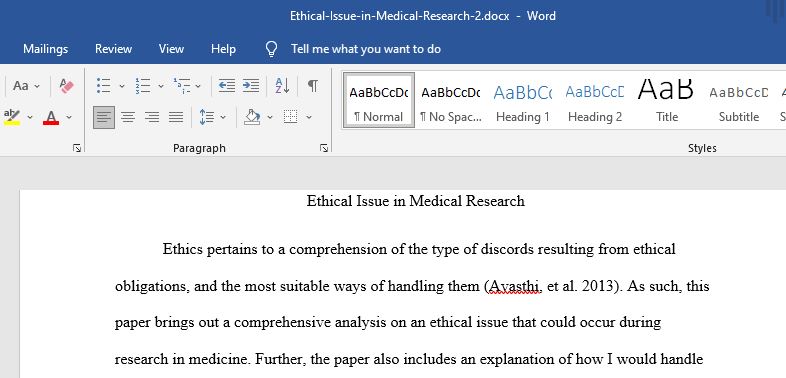Open the Review ribbon tab
Viewport: 786px width, 378px height.
point(113,49)
